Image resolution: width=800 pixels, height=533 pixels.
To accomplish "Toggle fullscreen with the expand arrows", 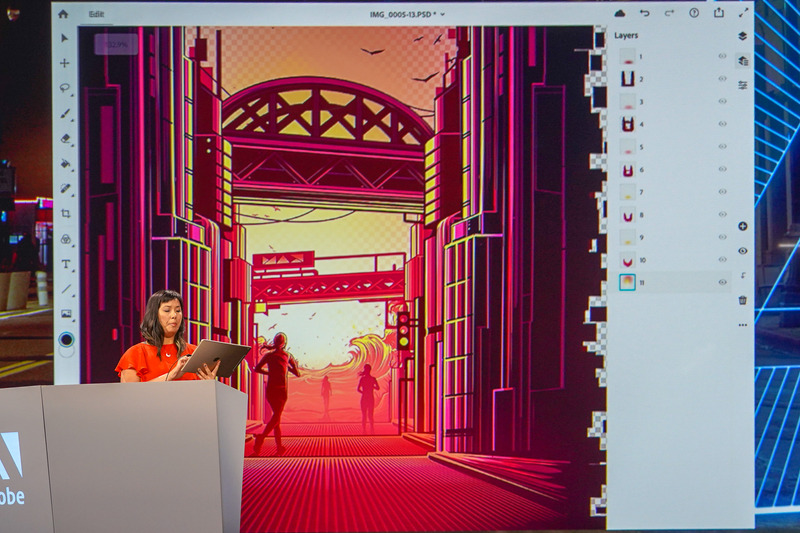I will (x=744, y=13).
